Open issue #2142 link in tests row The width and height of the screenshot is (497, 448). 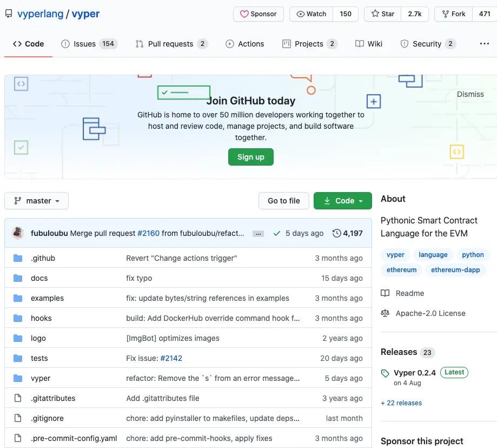click(x=171, y=358)
